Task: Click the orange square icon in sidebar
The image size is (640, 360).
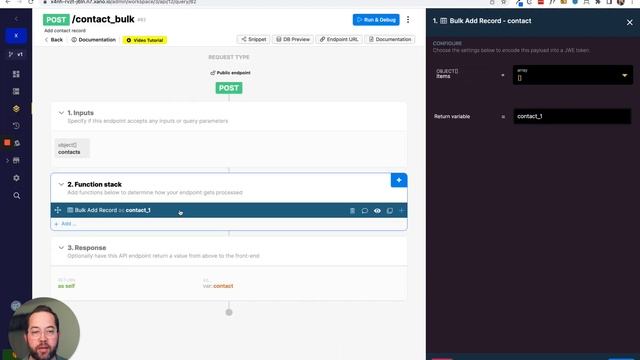Action: [7, 142]
